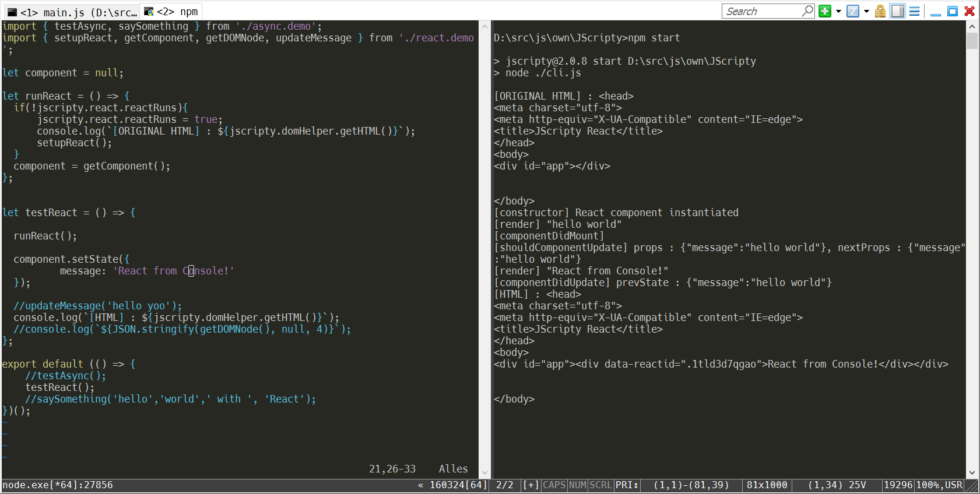The height and width of the screenshot is (494, 980).
Task: Click the commented '//updateMessage' line
Action: [97, 306]
